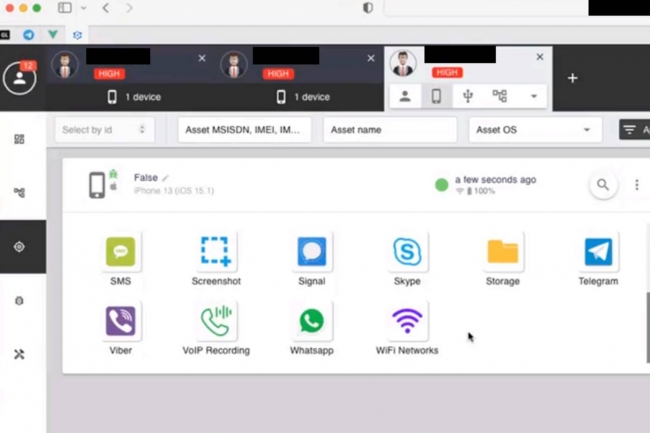Switch to the second HIGH target tab
Viewport: 650px width, 433px height.
299,78
